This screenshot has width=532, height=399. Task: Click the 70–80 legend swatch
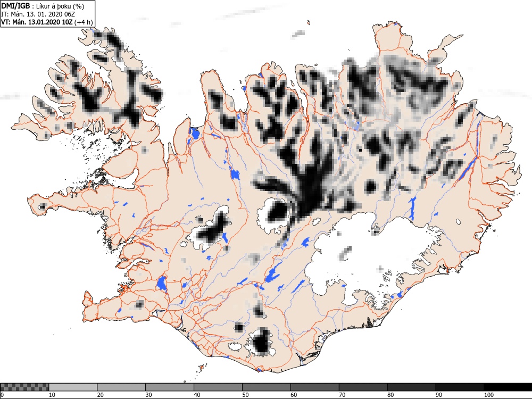tap(363, 387)
